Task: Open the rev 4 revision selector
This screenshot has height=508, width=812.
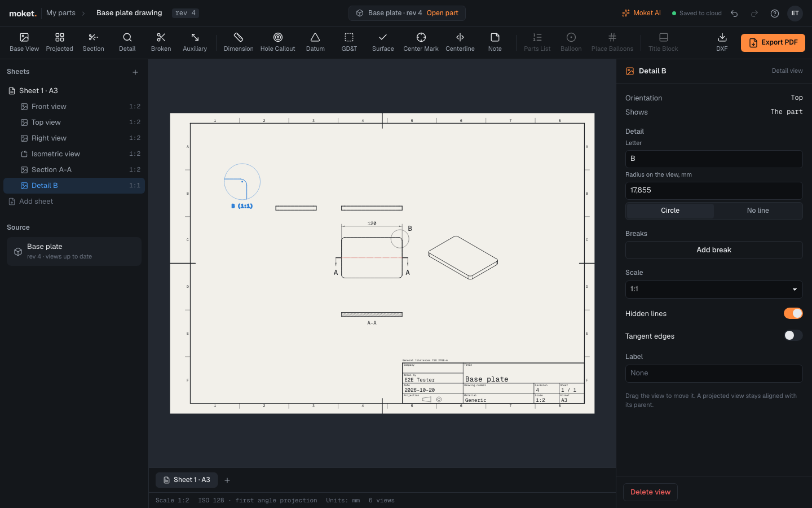Action: 186,13
